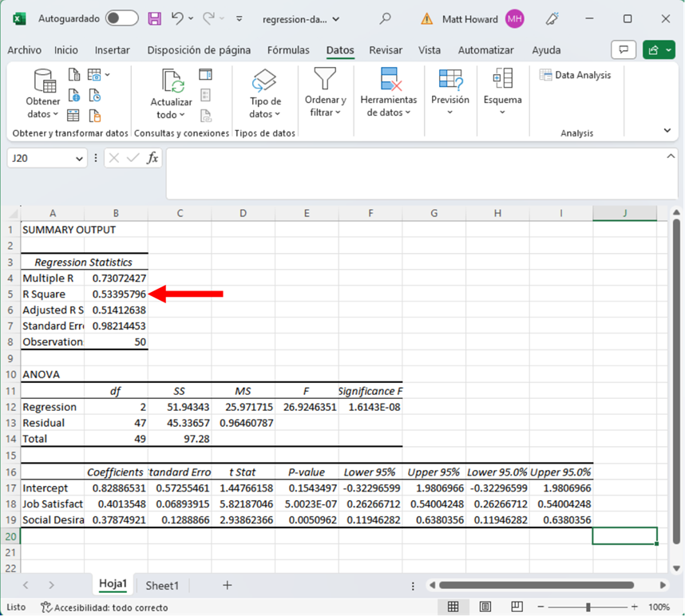This screenshot has width=685, height=616.
Task: Click the Save icon in title bar
Action: (x=155, y=18)
